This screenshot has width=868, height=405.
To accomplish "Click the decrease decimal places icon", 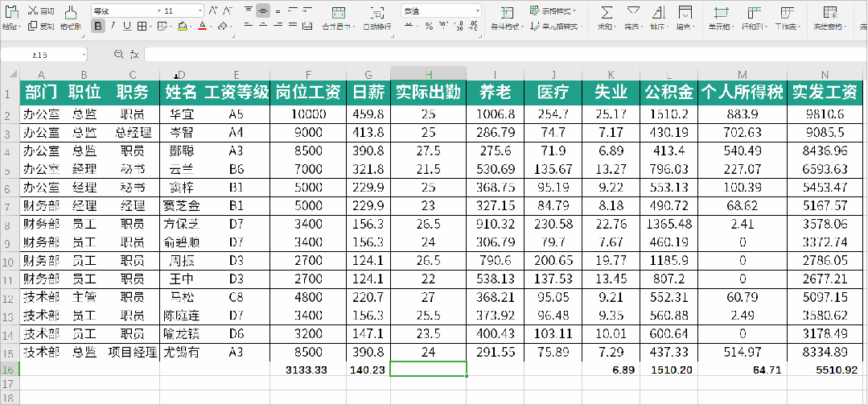I will pos(473,26).
